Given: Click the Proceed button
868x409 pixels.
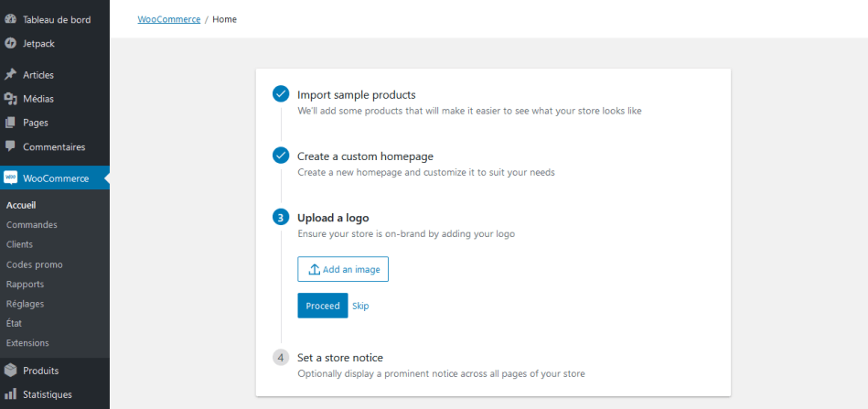Looking at the screenshot, I should (x=323, y=306).
